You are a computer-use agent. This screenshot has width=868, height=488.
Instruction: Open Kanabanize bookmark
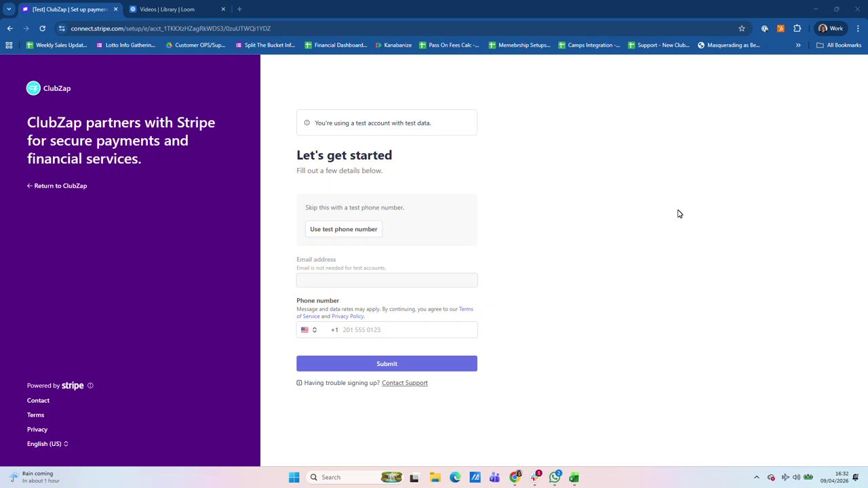[393, 45]
